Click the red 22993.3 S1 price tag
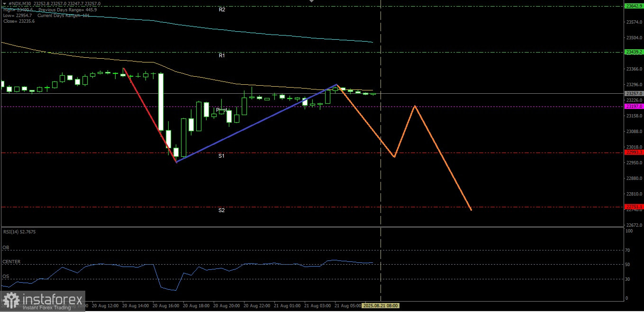 (x=634, y=152)
